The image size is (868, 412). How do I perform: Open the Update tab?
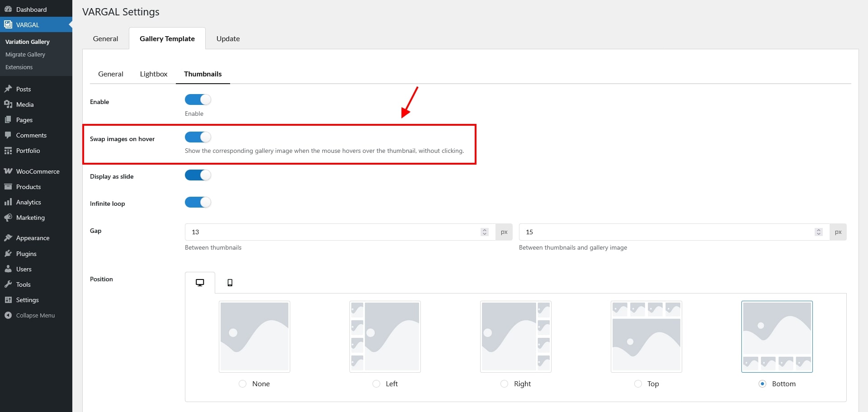coord(228,38)
